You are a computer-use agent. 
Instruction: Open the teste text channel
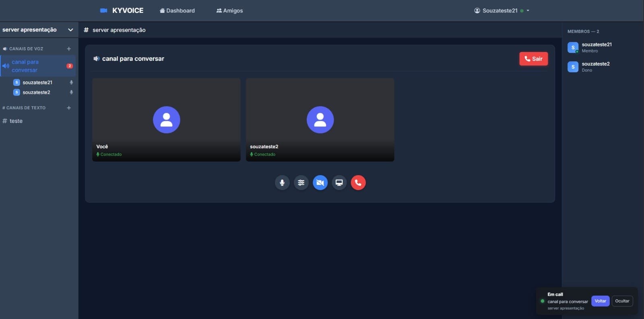(x=16, y=121)
